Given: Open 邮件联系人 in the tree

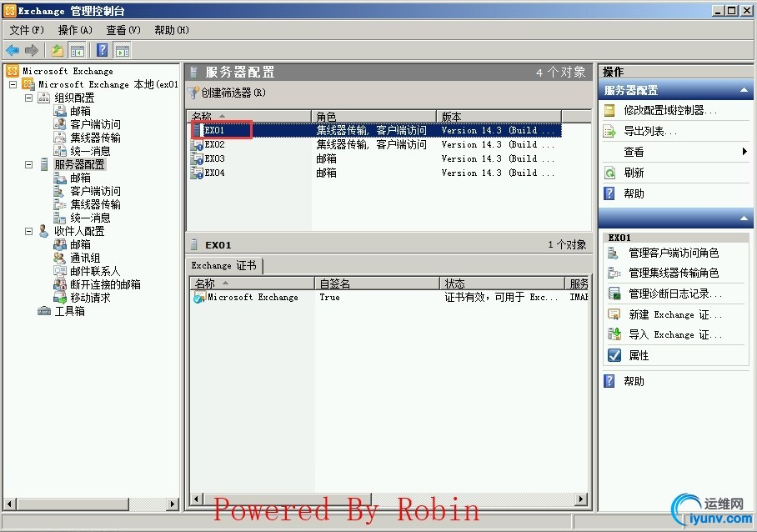Looking at the screenshot, I should pos(95,271).
